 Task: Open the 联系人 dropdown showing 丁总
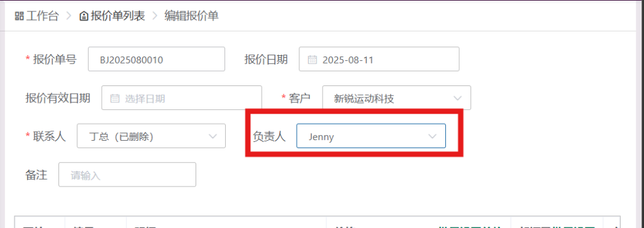click(x=151, y=136)
